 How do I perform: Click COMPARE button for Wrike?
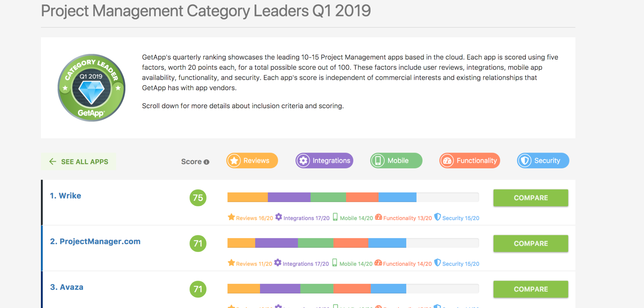[531, 198]
